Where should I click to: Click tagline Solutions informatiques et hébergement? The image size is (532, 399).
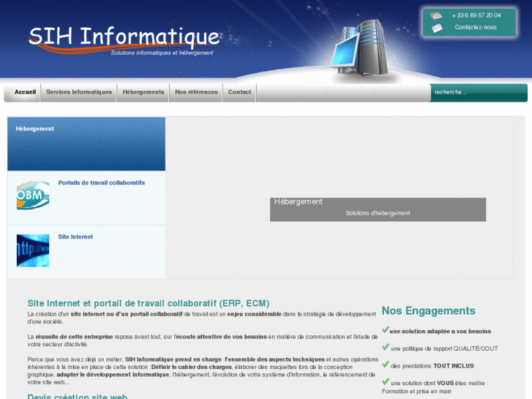tap(162, 53)
